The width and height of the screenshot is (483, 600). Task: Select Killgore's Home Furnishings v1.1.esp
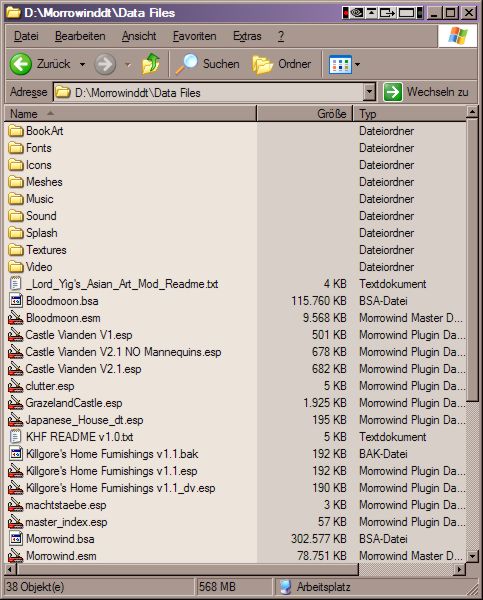pyautogui.click(x=111, y=471)
